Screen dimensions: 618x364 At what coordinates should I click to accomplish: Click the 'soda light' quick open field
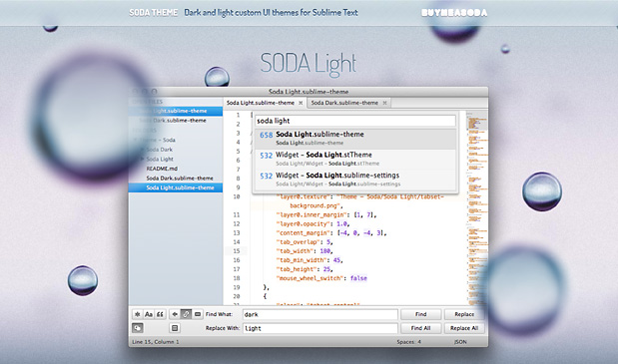[x=355, y=121]
